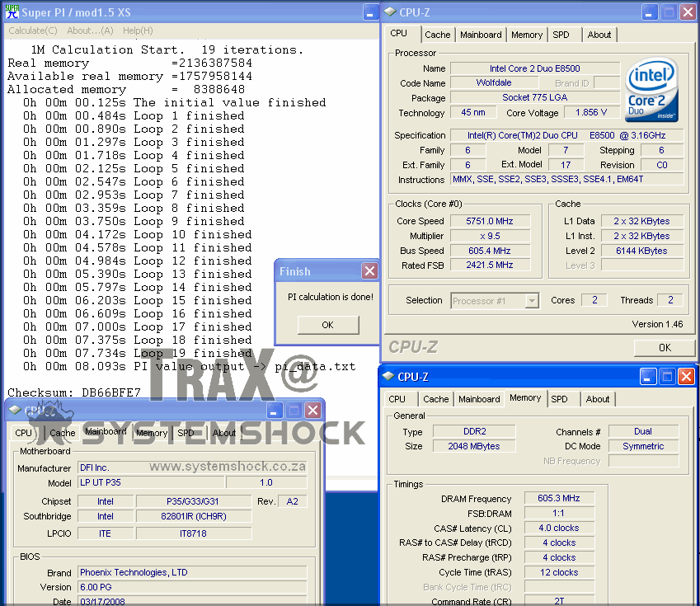This screenshot has height=606, width=700.
Task: Click the Code Name Wolfdale value
Action: [494, 82]
